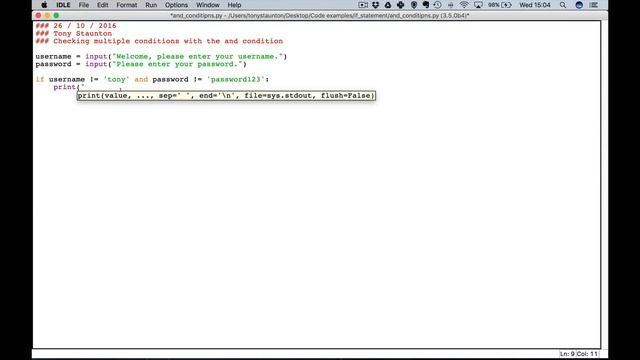Viewport: 640px width, 360px height.
Task: Click the 'password123' string literal
Action: 236,79
